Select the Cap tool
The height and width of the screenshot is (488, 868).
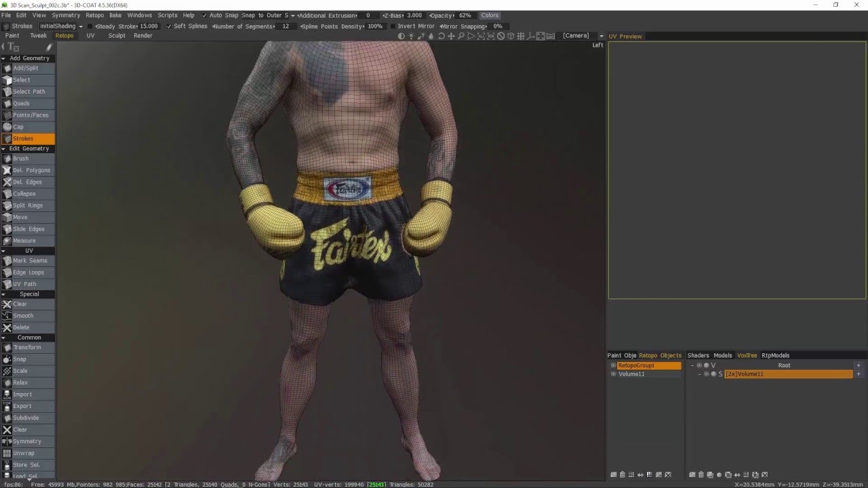click(28, 127)
